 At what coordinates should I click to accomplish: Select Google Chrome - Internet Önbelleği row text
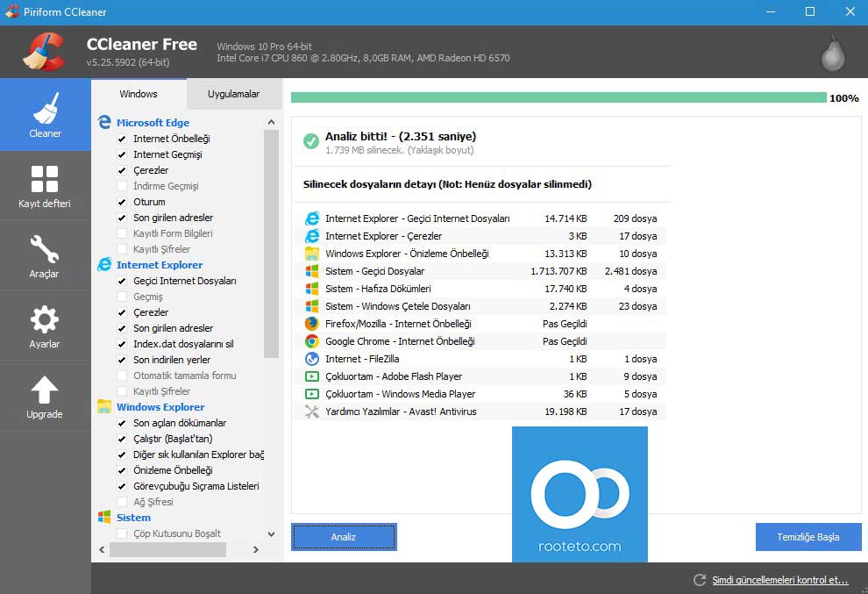coord(400,341)
